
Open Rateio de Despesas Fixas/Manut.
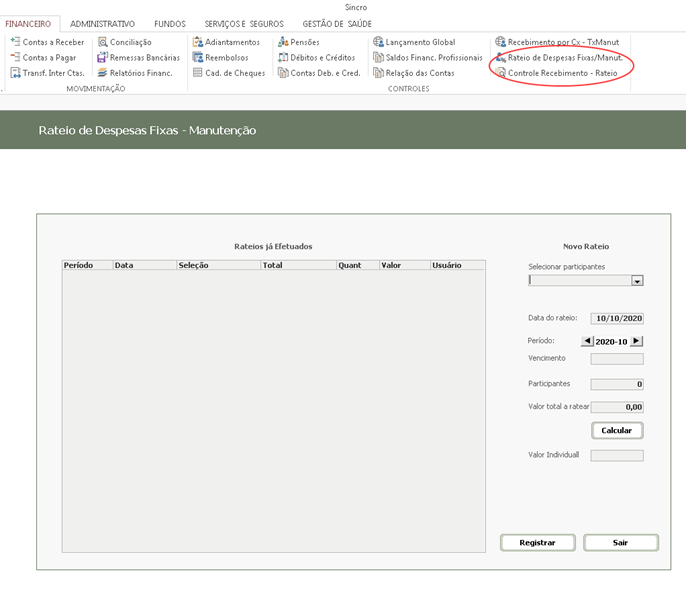tap(565, 58)
